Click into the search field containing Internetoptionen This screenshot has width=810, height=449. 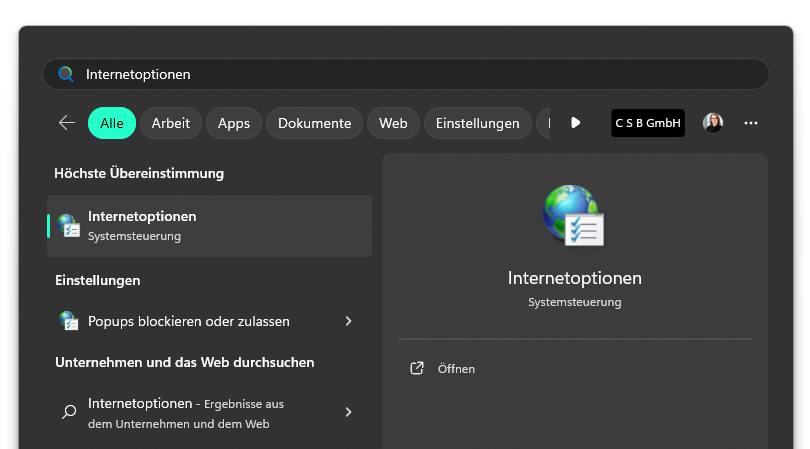tap(406, 74)
